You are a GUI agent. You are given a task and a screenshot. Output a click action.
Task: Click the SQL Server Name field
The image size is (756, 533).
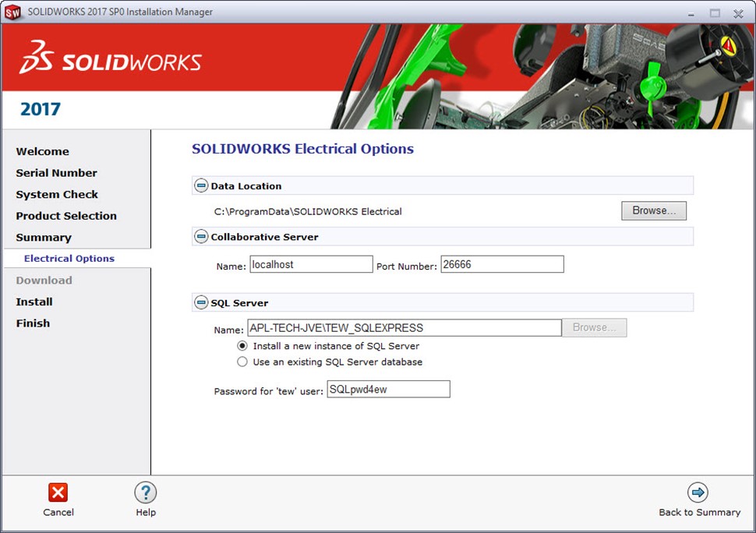click(x=404, y=328)
